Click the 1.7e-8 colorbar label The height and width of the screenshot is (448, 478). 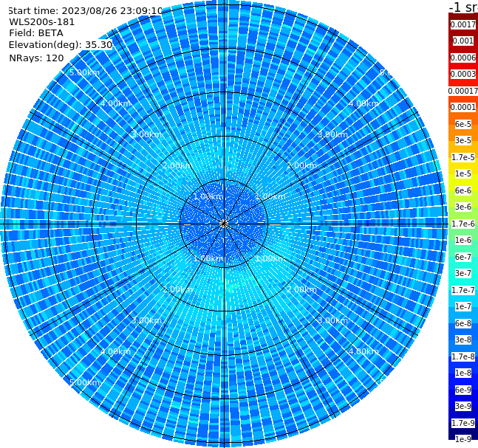coord(463,356)
